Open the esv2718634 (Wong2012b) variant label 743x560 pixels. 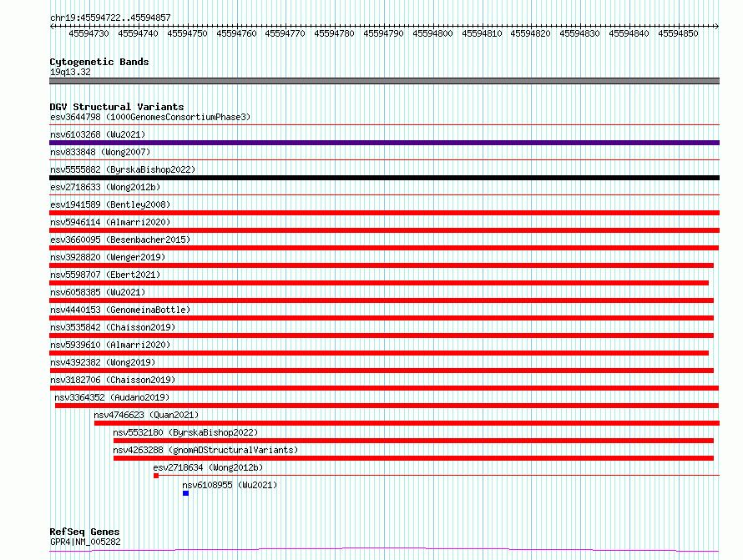click(208, 467)
